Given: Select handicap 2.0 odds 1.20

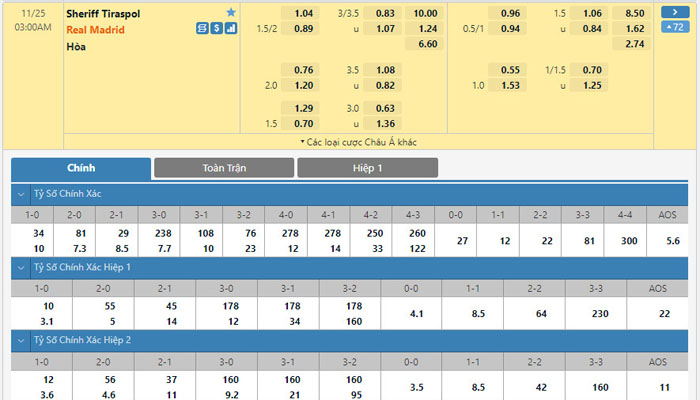Looking at the screenshot, I should pyautogui.click(x=300, y=85).
